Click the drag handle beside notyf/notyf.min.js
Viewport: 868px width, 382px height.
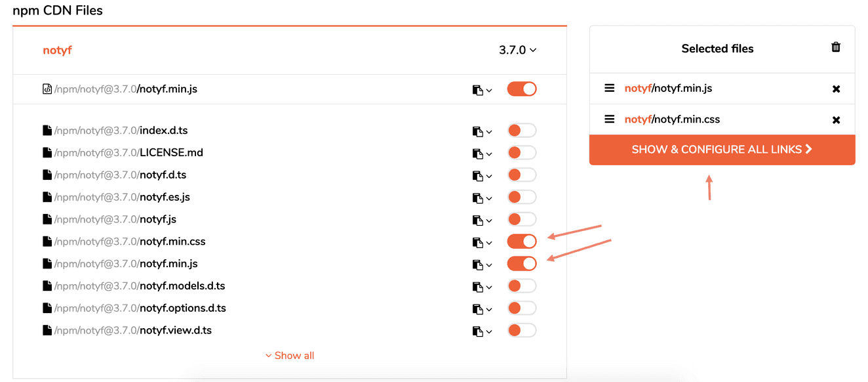pyautogui.click(x=609, y=88)
